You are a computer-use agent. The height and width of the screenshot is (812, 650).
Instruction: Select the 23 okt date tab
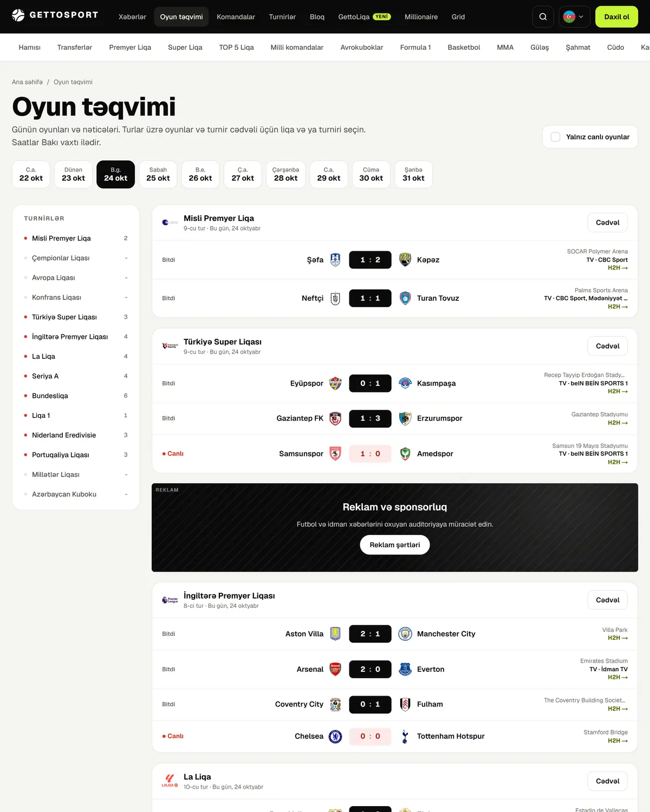(x=73, y=174)
